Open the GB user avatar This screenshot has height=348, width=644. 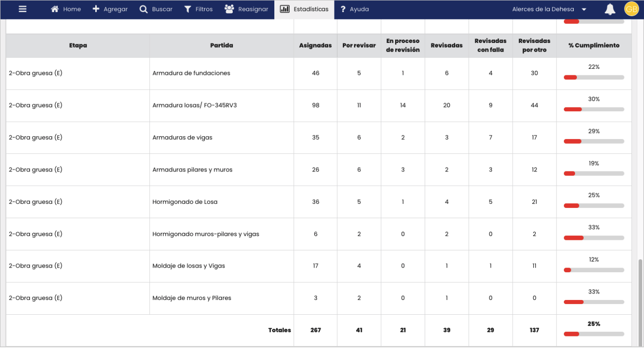(631, 9)
